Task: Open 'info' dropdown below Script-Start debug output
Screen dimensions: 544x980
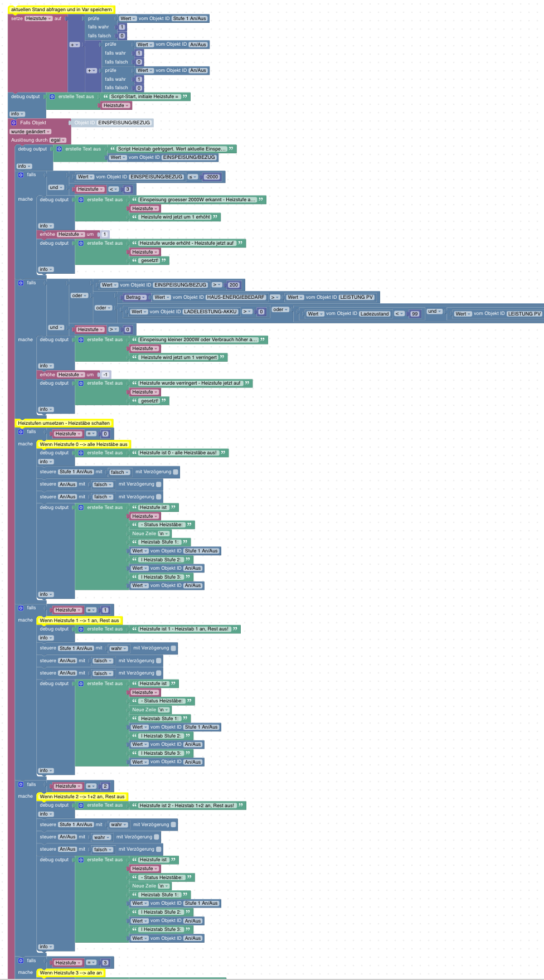Action: pos(17,114)
